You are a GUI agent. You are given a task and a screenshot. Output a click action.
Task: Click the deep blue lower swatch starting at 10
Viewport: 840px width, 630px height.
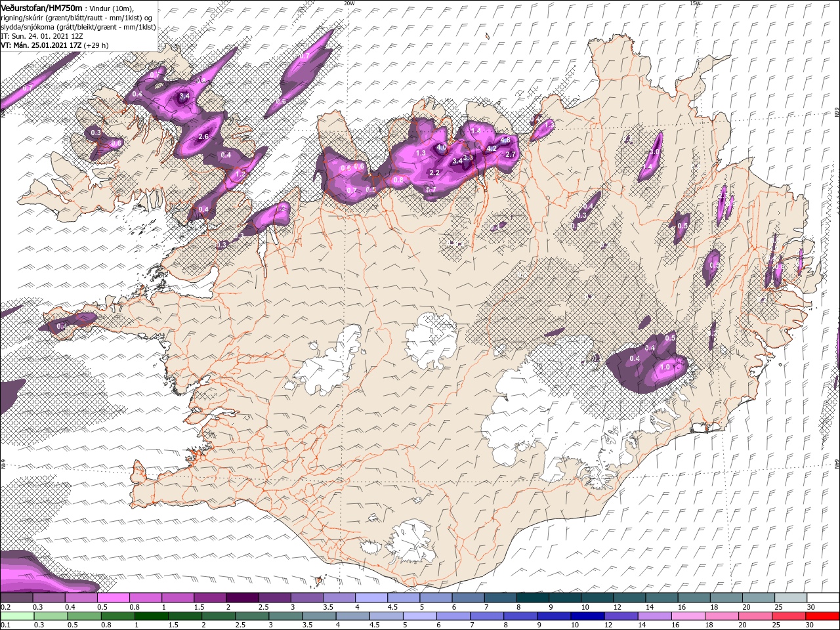[587, 616]
